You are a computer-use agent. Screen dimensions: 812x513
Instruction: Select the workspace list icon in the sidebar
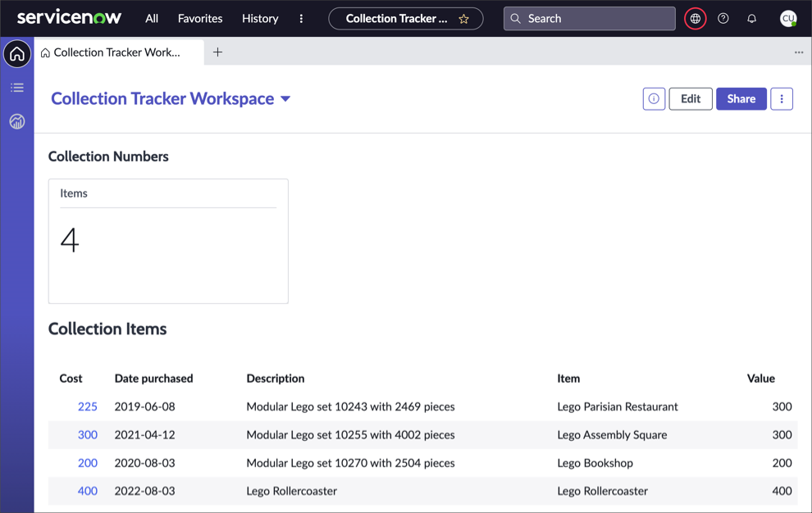click(x=16, y=88)
